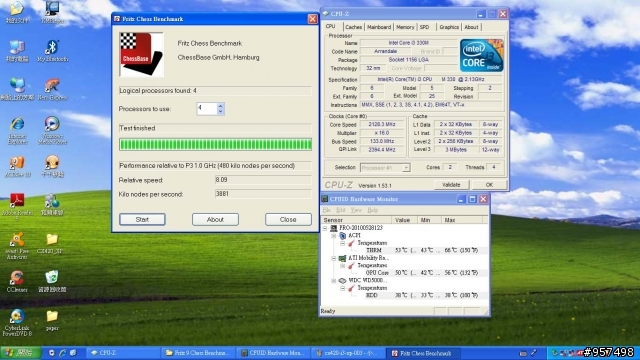Open the My Computer desktop icon

(17, 51)
